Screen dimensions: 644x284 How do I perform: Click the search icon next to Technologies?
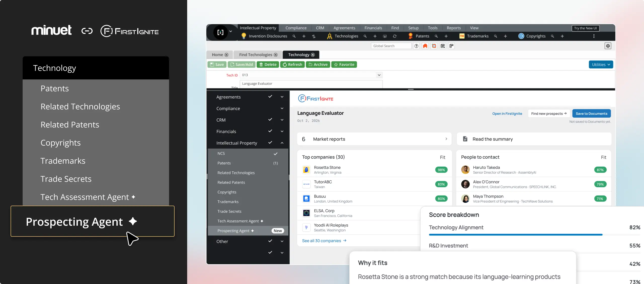coord(365,36)
